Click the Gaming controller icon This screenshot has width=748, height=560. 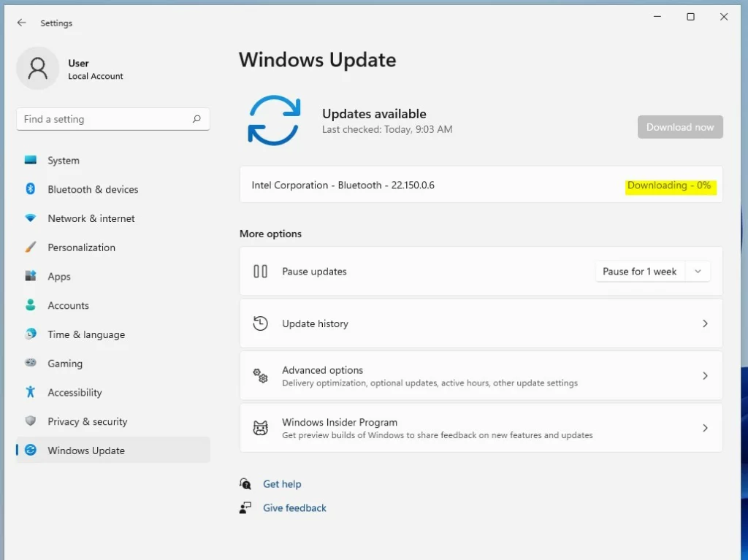(31, 363)
